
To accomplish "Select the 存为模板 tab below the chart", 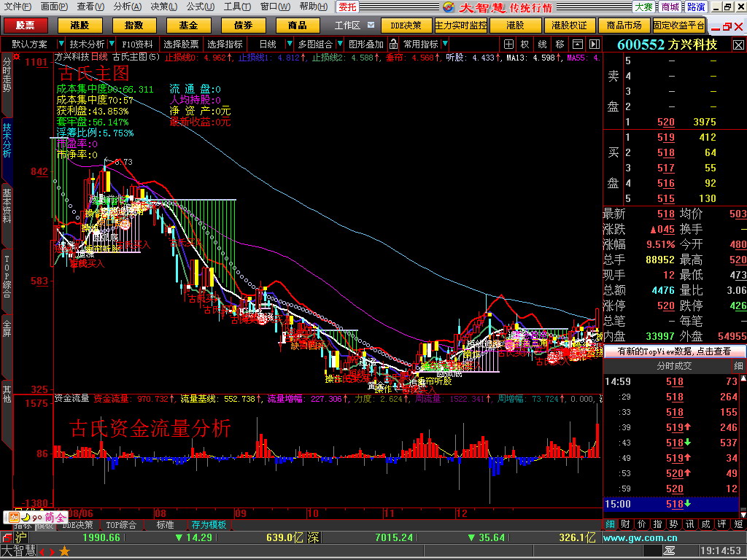I will pos(209,525).
